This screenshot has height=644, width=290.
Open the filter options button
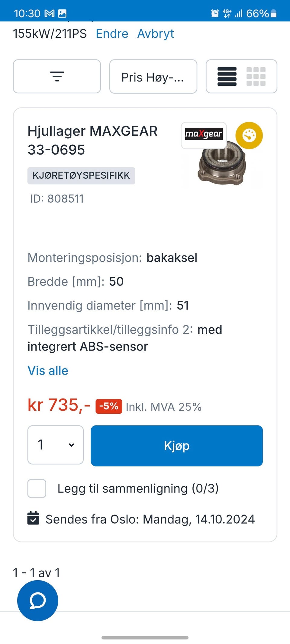tap(57, 76)
